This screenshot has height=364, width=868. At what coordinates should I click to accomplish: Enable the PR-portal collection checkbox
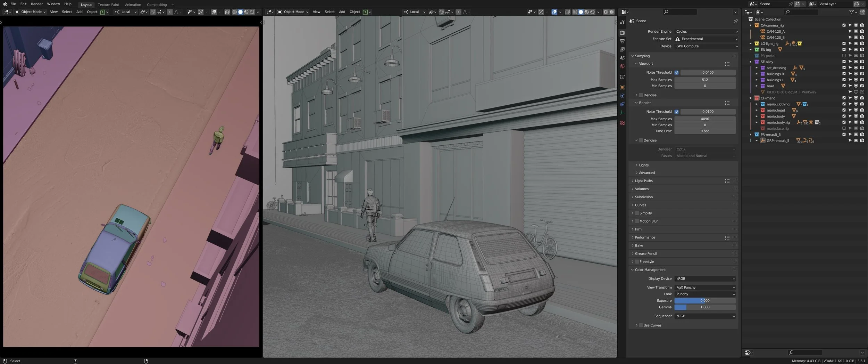(844, 56)
